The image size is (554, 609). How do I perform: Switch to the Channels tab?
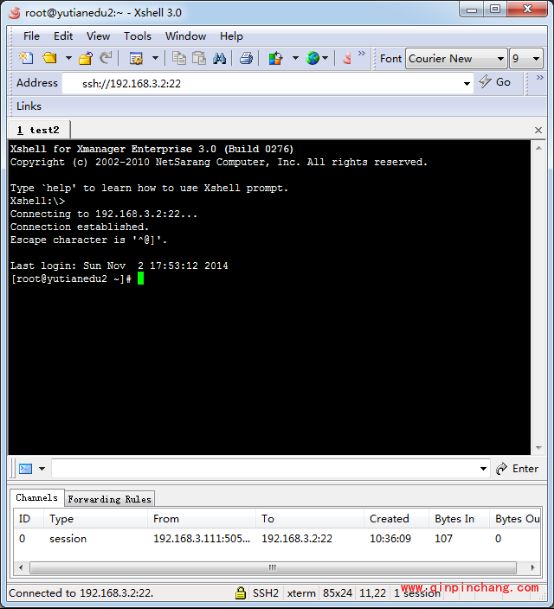click(x=37, y=498)
